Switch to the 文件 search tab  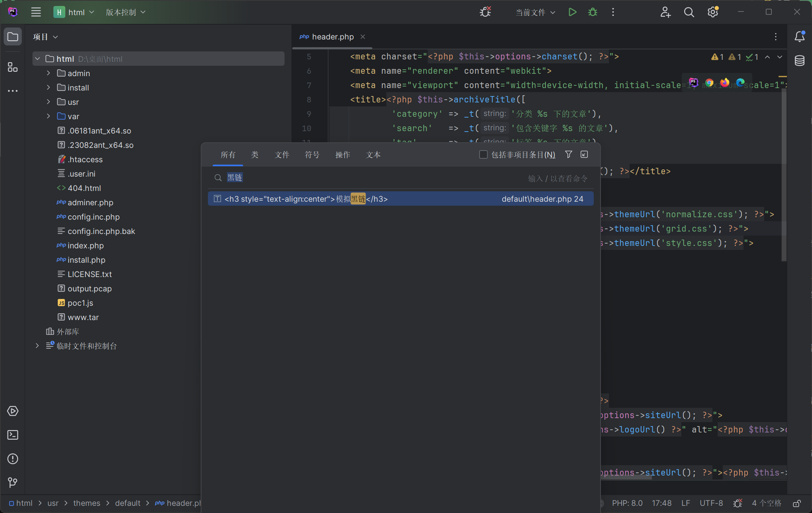click(x=282, y=155)
